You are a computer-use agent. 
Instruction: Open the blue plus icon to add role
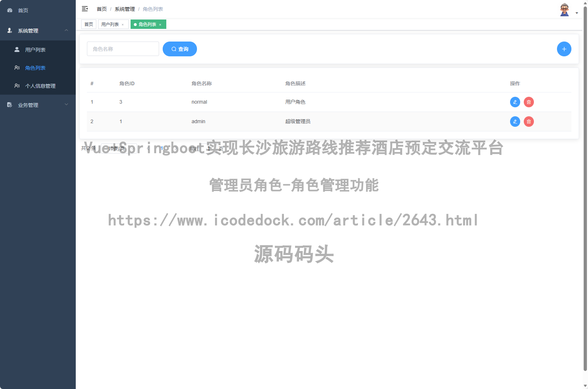564,49
